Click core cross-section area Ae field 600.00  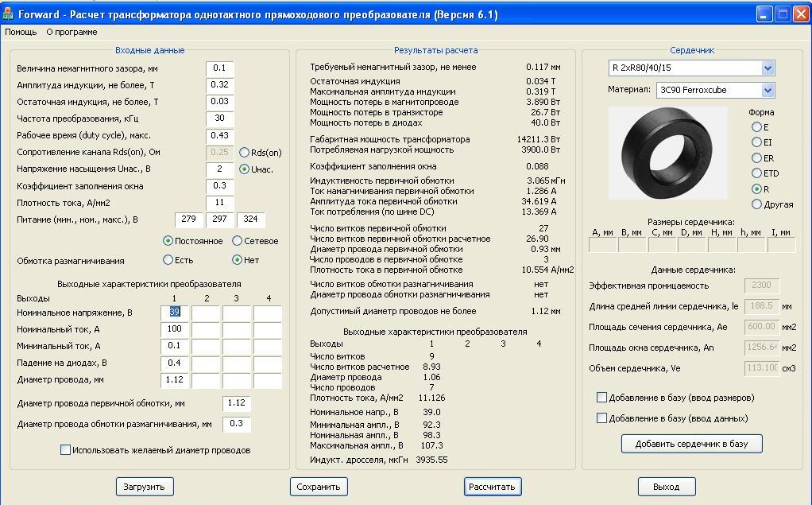point(762,327)
